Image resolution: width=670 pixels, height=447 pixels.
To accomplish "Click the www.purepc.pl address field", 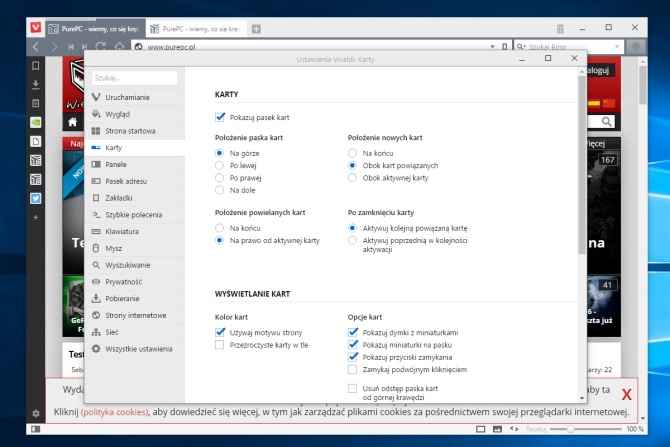I will point(316,47).
